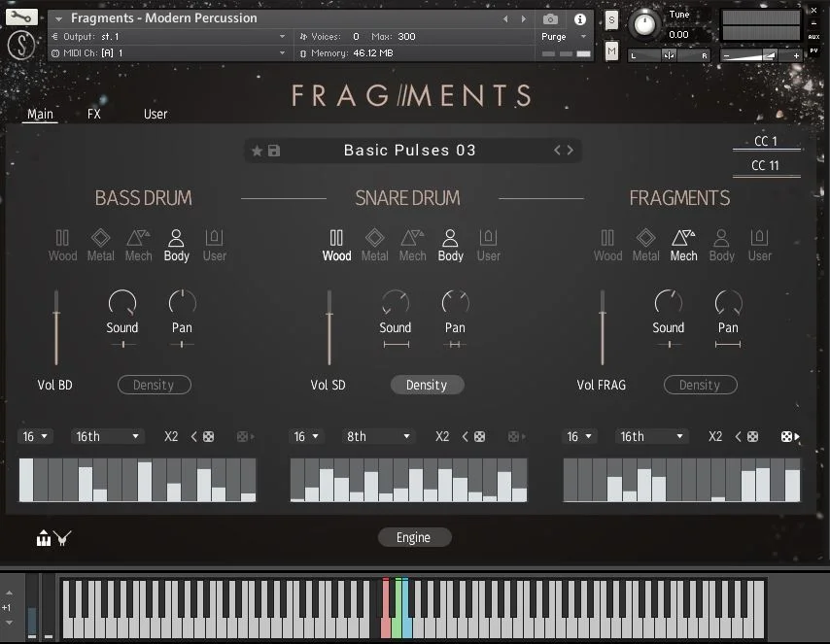Enable Fragments Density
The height and width of the screenshot is (644, 830).
click(x=701, y=385)
